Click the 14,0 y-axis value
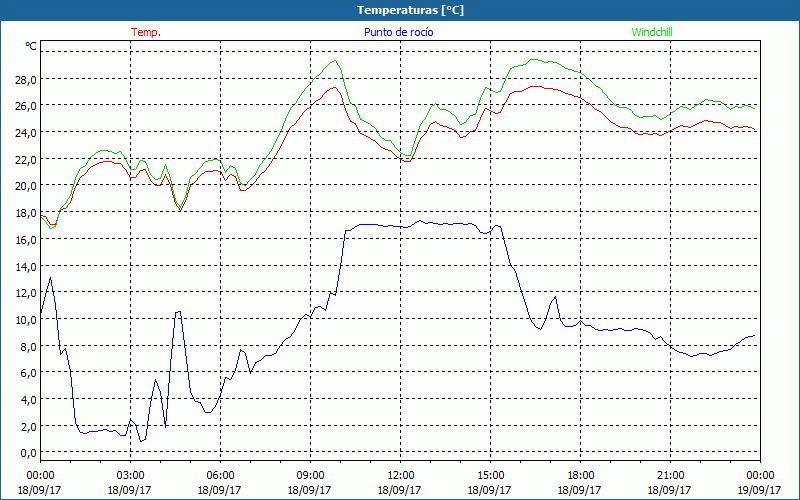 tap(27, 266)
